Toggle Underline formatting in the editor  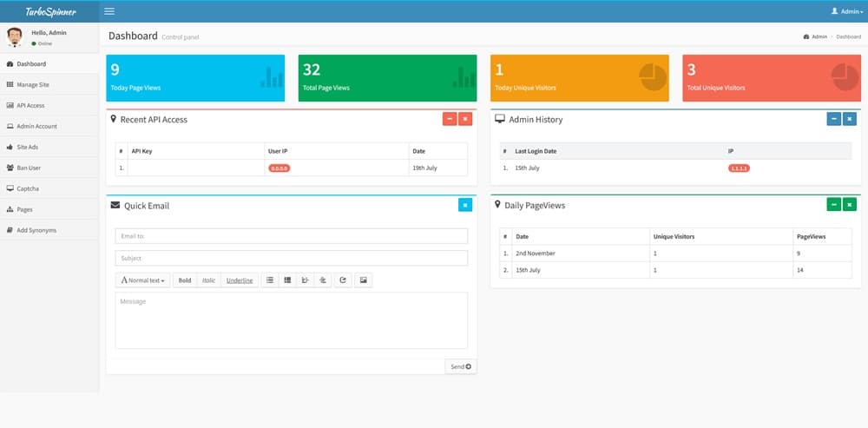coord(240,280)
